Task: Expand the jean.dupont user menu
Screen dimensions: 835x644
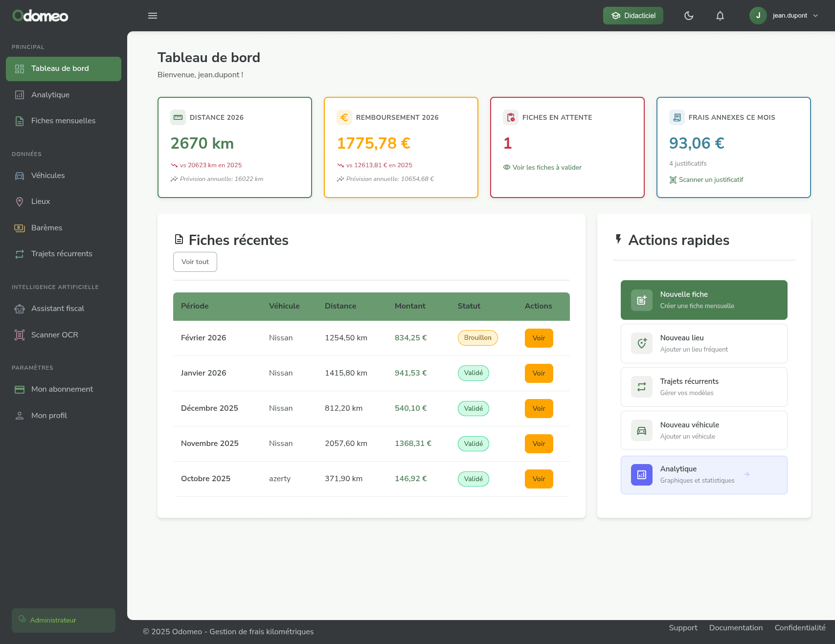Action: tap(784, 16)
